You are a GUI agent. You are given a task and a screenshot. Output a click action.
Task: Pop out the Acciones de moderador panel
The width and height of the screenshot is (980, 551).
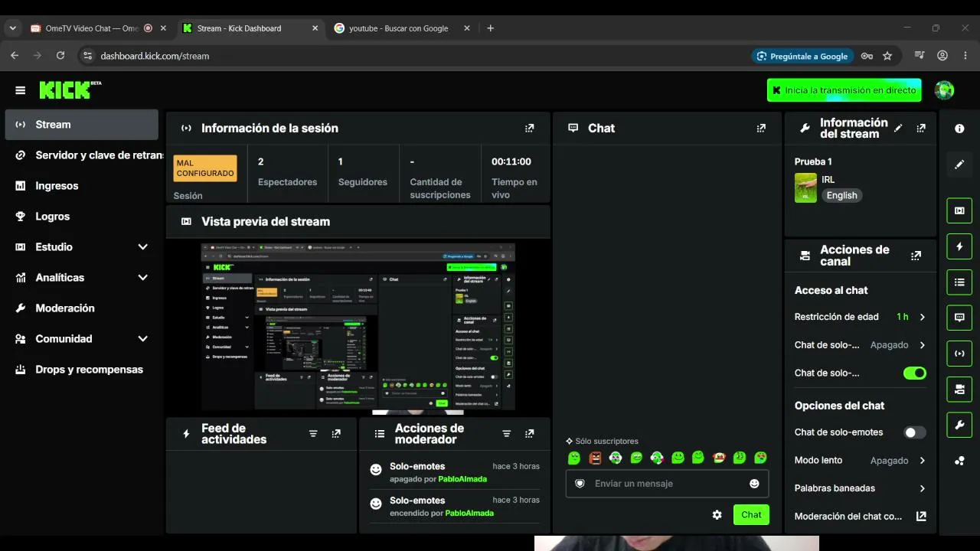pyautogui.click(x=529, y=434)
